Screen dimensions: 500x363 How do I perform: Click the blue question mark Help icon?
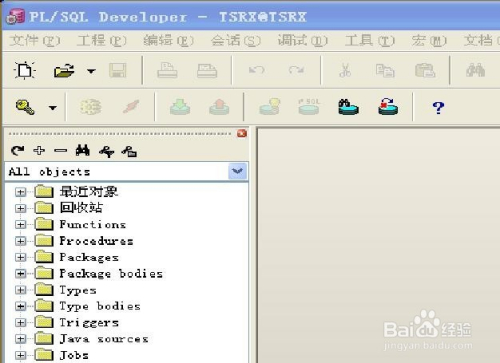pyautogui.click(x=438, y=108)
